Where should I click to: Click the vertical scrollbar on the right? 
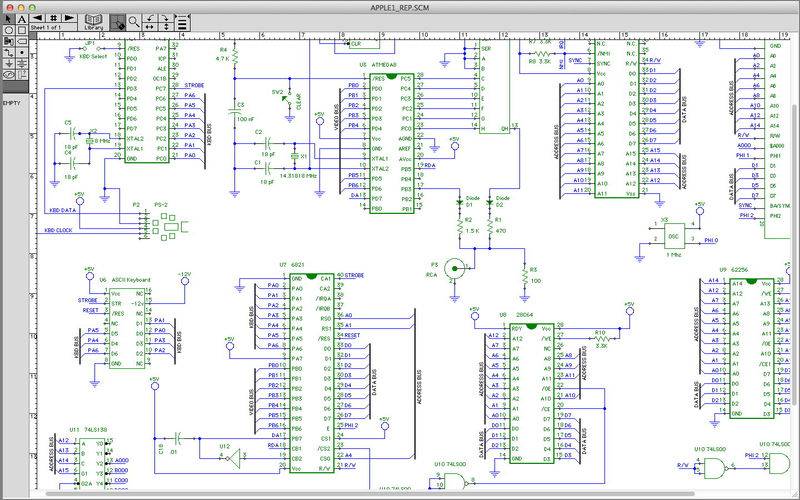point(796,255)
